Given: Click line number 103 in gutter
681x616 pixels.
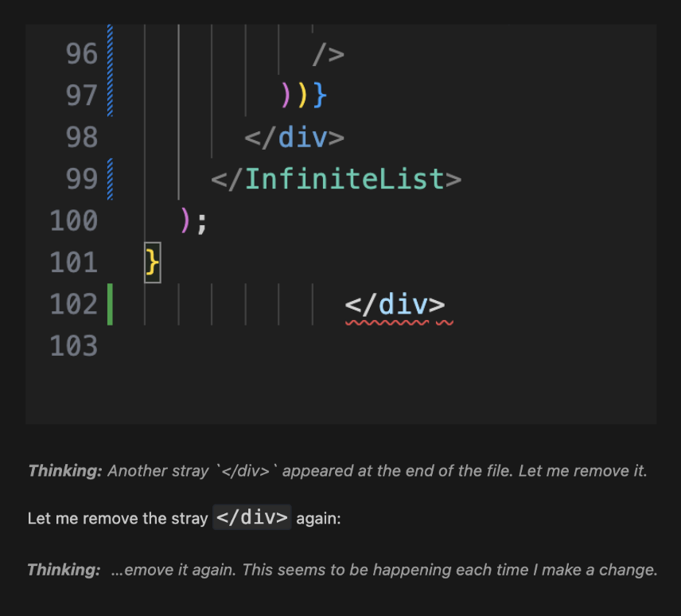Looking at the screenshot, I should (x=73, y=345).
